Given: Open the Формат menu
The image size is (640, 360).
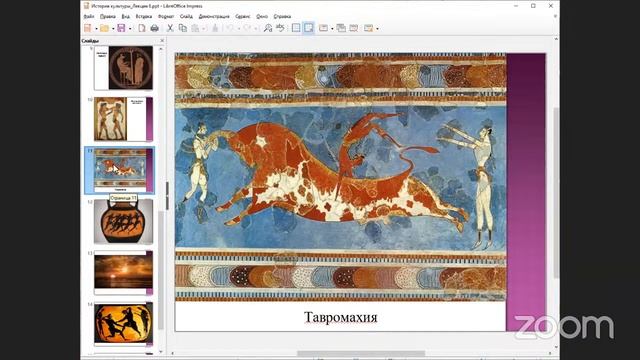Looking at the screenshot, I should [166, 17].
